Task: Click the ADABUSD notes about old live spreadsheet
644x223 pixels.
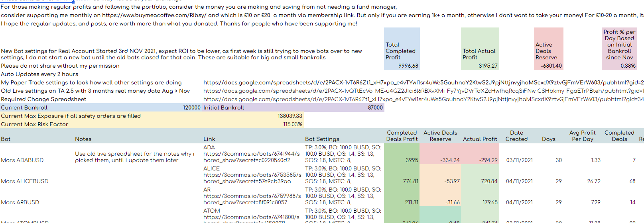Action: pyautogui.click(x=135, y=157)
